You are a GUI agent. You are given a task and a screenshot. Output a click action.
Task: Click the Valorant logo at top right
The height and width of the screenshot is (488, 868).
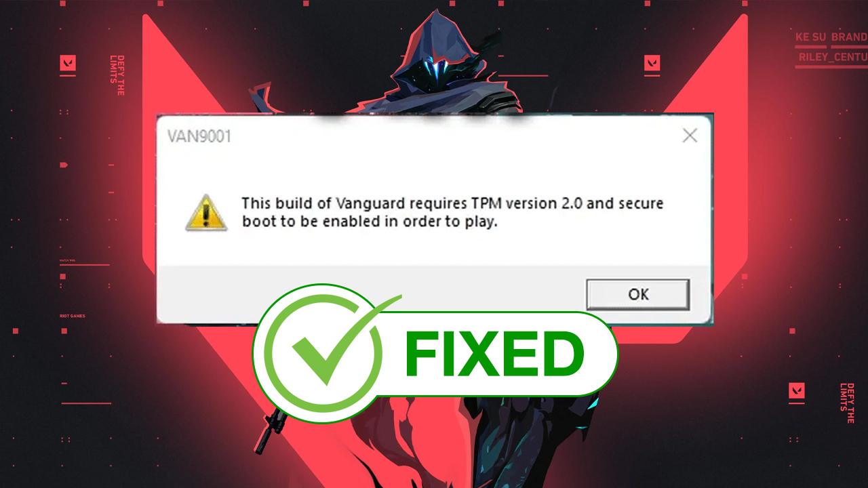[x=652, y=64]
